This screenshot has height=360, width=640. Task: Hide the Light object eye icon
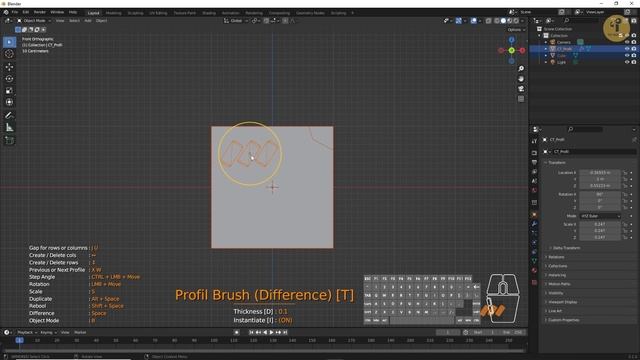627,62
